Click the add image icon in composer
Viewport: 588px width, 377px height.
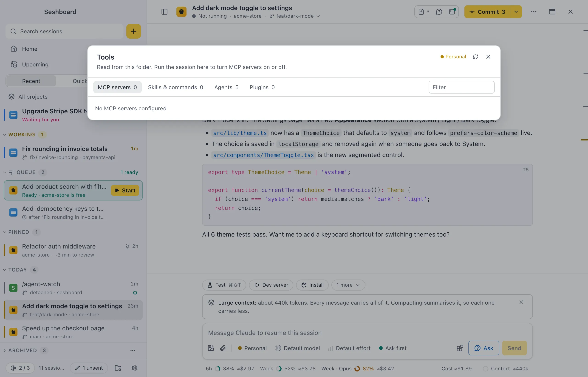click(x=211, y=348)
